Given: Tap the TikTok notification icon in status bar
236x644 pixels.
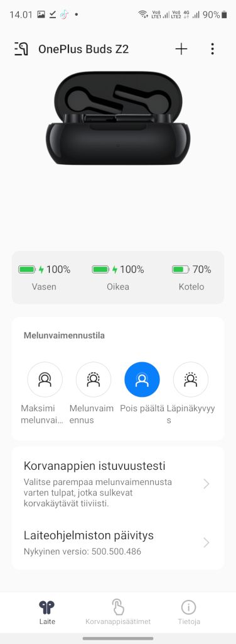Looking at the screenshot, I should [64, 15].
